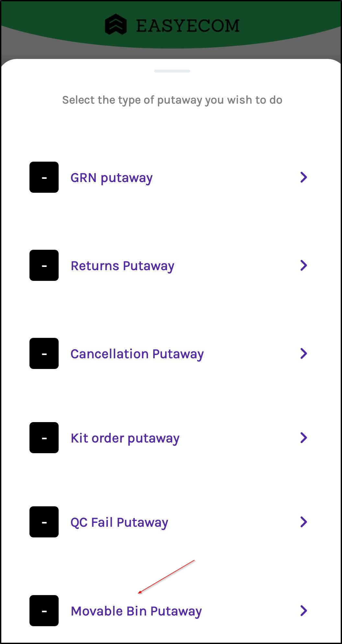This screenshot has width=342, height=644.
Task: Choose Returns Putaway from the list
Action: (122, 266)
